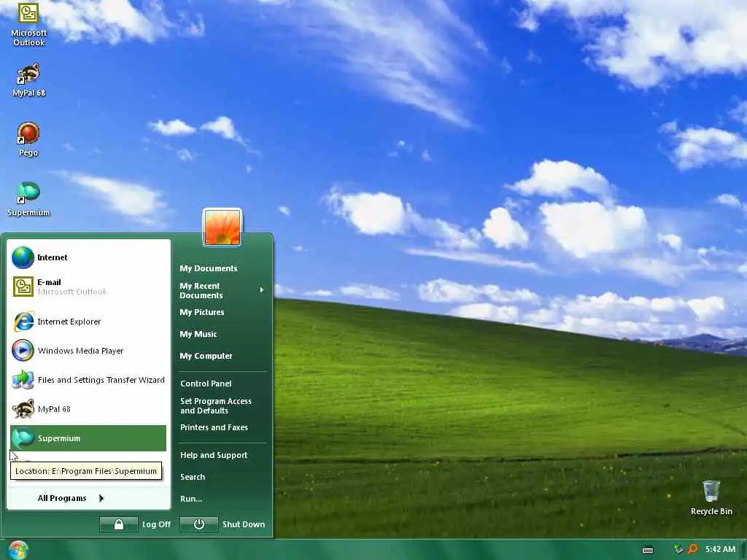The height and width of the screenshot is (560, 747).
Task: Click E-mail Outlook icon in Start menu
Action: coord(23,287)
